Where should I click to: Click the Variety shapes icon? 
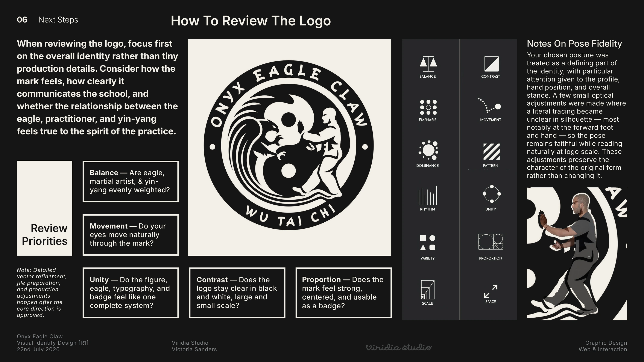click(x=427, y=243)
